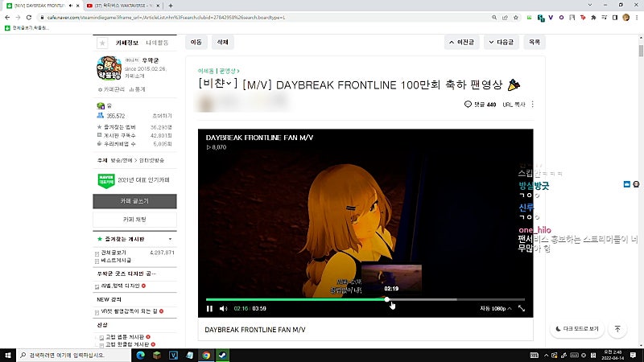Viewport: 644px width, 362px height.
Task: Toggle video fullscreen mode icon
Action: (522, 308)
